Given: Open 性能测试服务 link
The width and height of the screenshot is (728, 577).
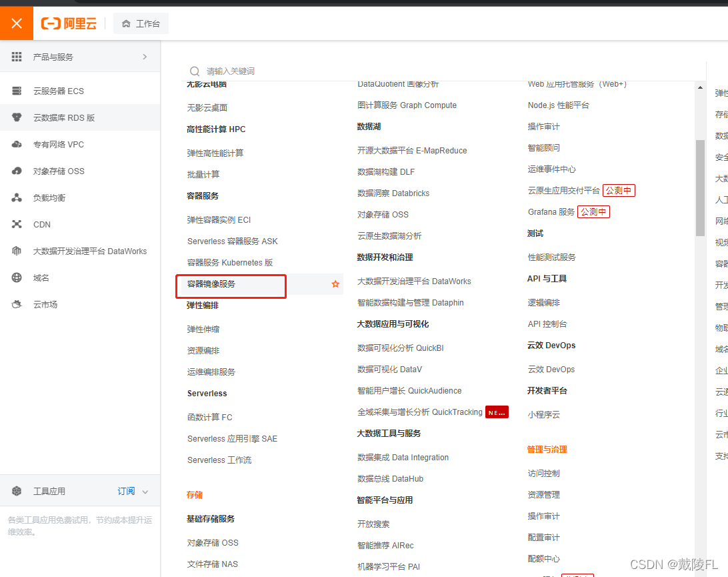Looking at the screenshot, I should point(551,257).
